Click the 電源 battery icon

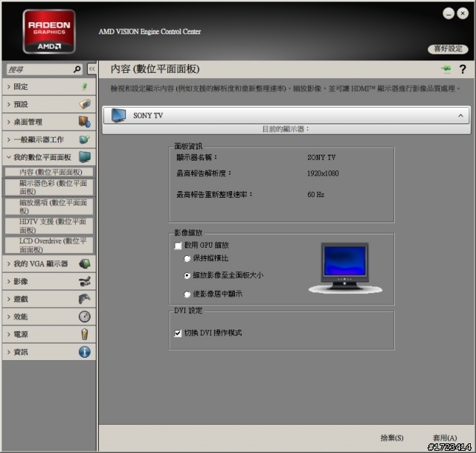[85, 334]
